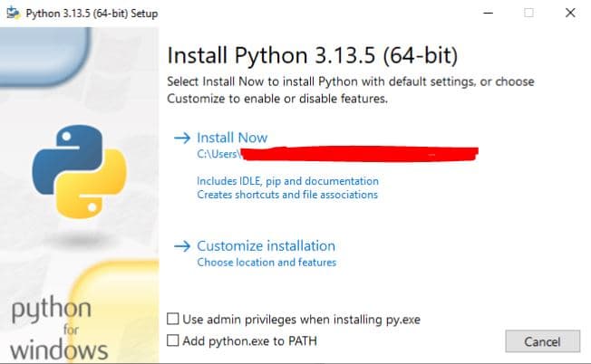Click the Python installer icon in title bar

11,13
